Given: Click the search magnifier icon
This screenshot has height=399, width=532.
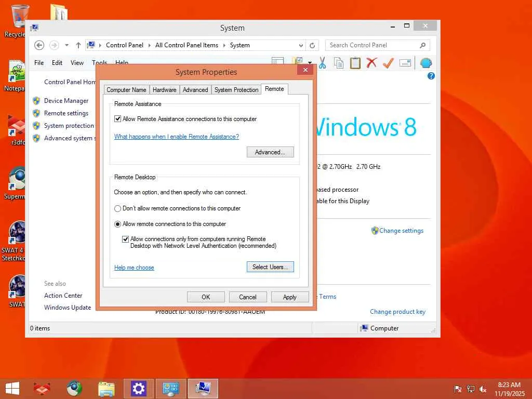Looking at the screenshot, I should click(x=422, y=45).
